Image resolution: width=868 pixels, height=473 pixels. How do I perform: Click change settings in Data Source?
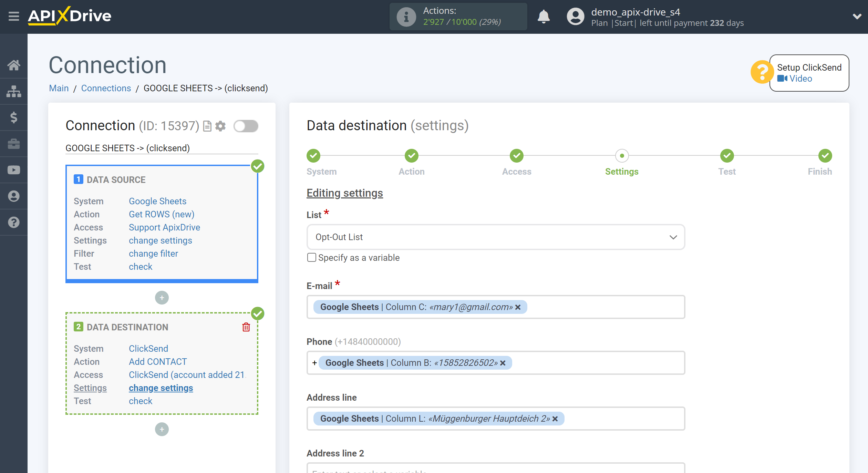pos(160,240)
